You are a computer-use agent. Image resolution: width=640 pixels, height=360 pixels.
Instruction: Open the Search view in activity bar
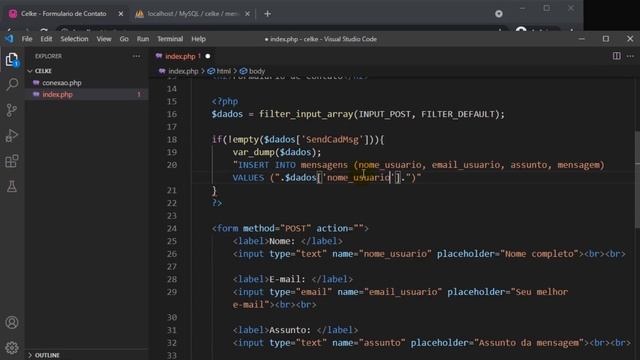click(x=12, y=84)
